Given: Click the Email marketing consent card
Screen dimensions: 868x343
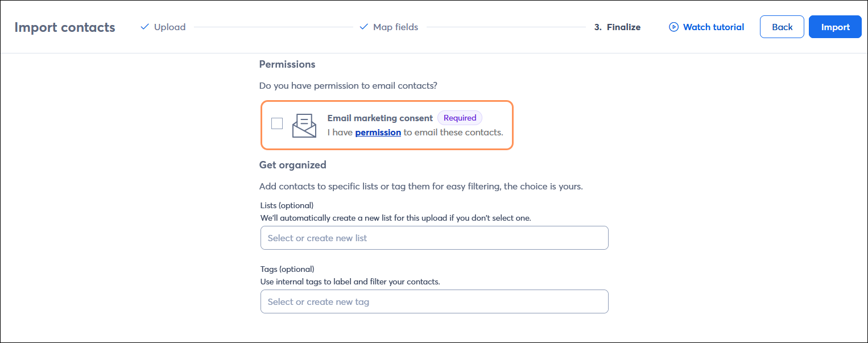Looking at the screenshot, I should [387, 125].
